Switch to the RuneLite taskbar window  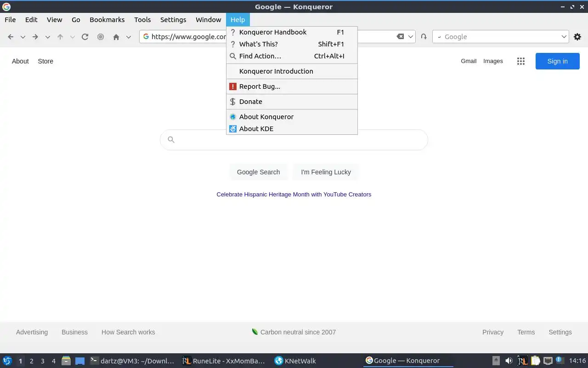tap(224, 361)
